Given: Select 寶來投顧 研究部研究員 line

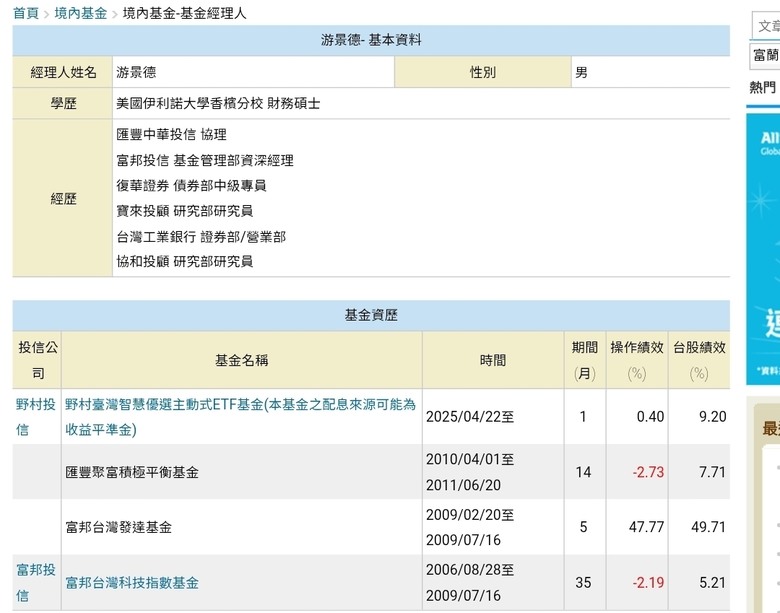Looking at the screenshot, I should click(185, 211).
